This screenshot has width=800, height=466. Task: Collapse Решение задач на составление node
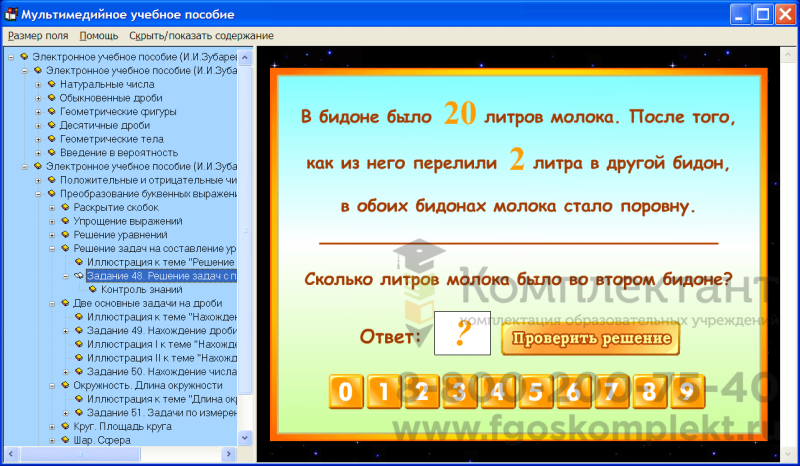(x=52, y=249)
